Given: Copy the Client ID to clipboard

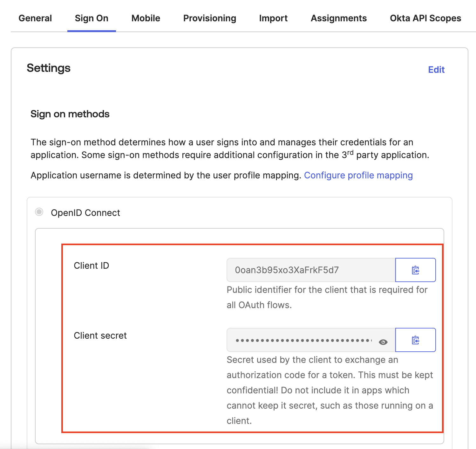Looking at the screenshot, I should click(415, 270).
